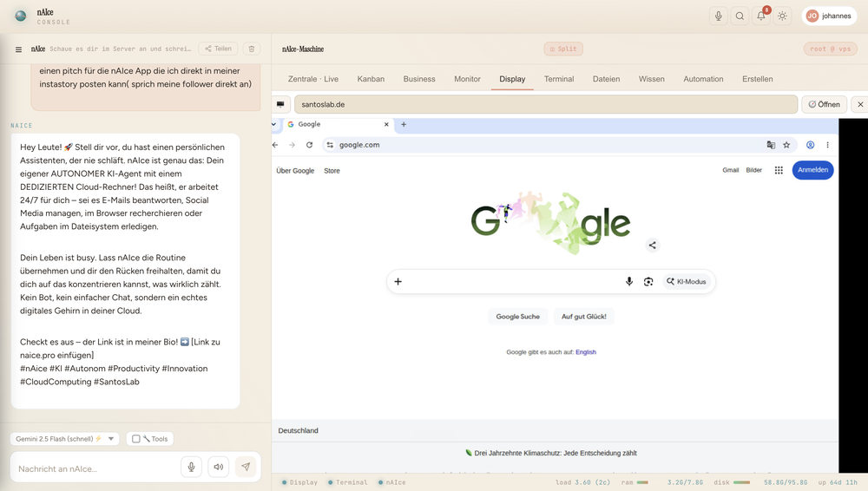Open the Dateien tab
The image size is (868, 491).
pos(606,79)
